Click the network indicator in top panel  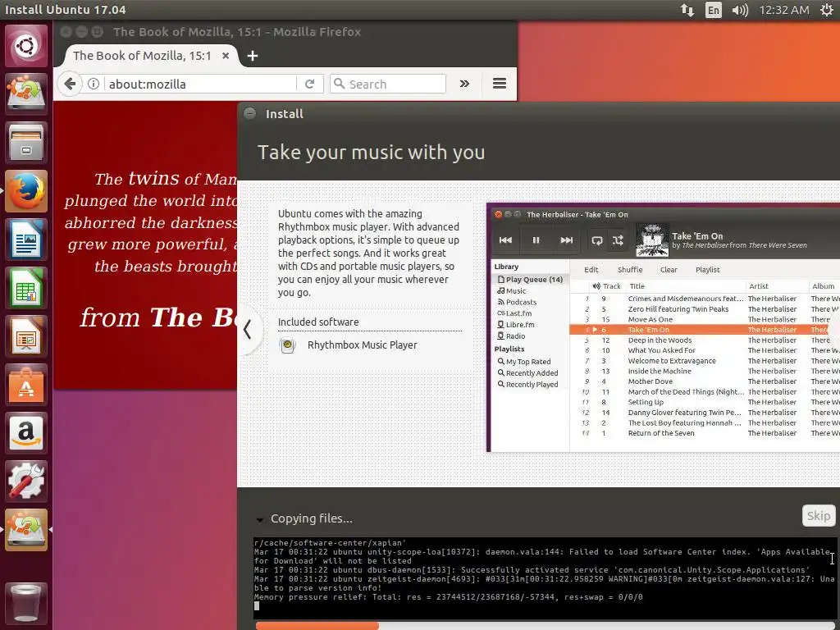(x=687, y=10)
